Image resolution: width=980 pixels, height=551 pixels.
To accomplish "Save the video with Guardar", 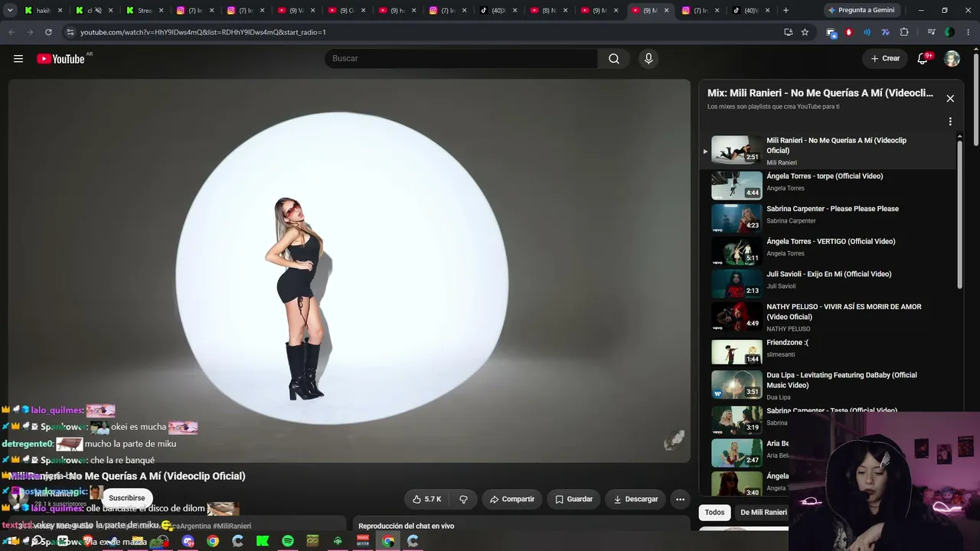I will click(x=573, y=499).
